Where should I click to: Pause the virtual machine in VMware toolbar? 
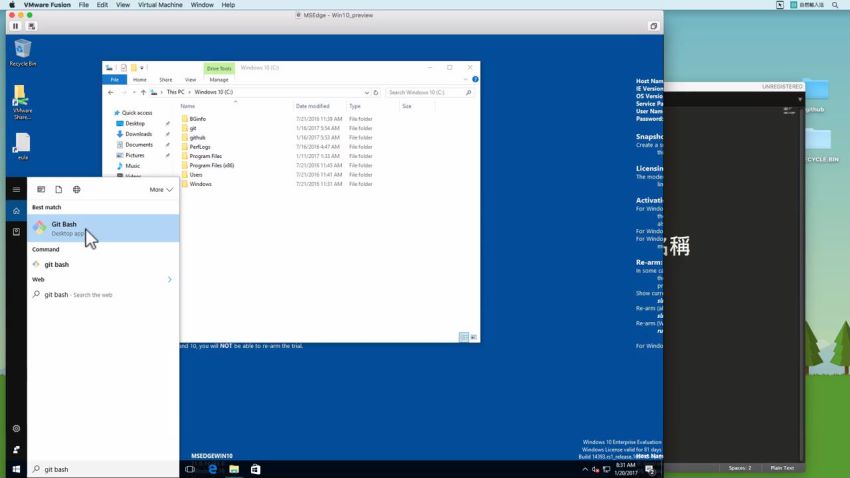pyautogui.click(x=16, y=26)
